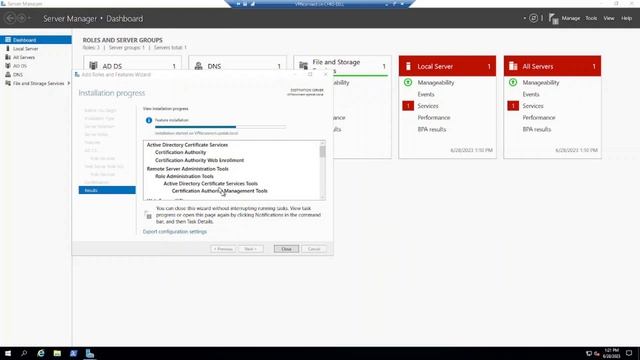Click Export configuration settings link
The width and height of the screenshot is (640, 360).
(175, 231)
